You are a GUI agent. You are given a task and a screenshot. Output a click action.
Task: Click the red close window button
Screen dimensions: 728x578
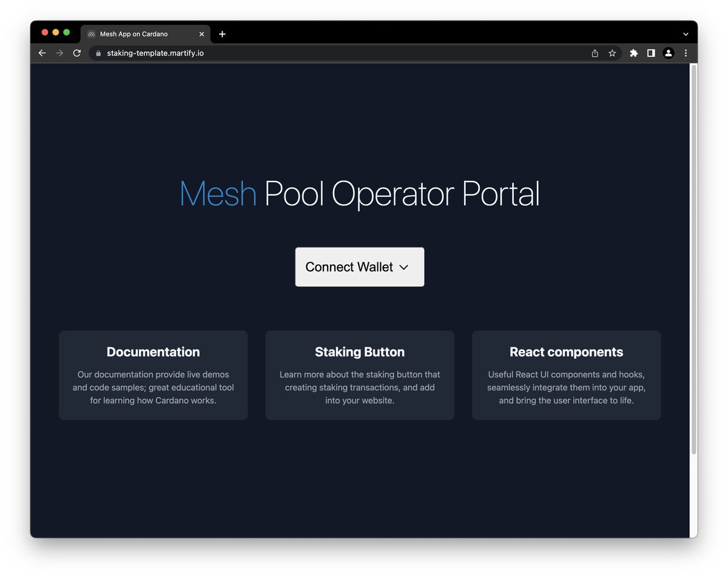point(45,32)
